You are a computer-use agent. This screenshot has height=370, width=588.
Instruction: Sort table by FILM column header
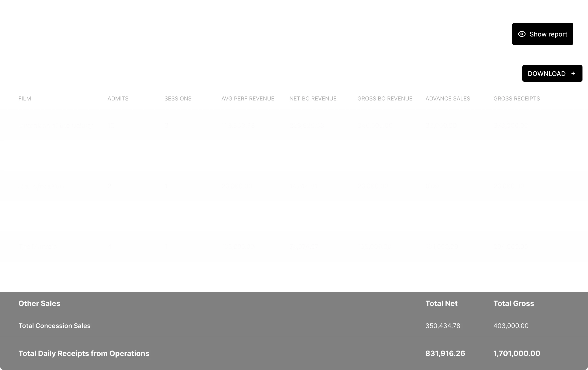[25, 99]
